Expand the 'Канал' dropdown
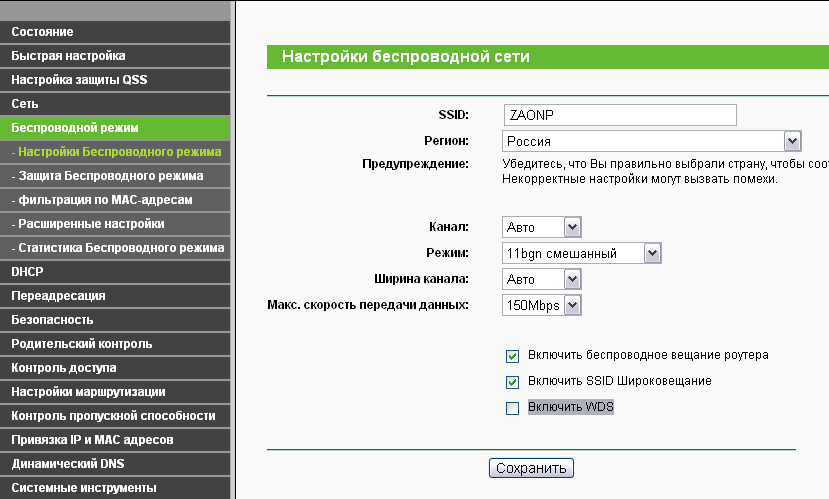Screen dimensions: 829x499 [x=542, y=228]
